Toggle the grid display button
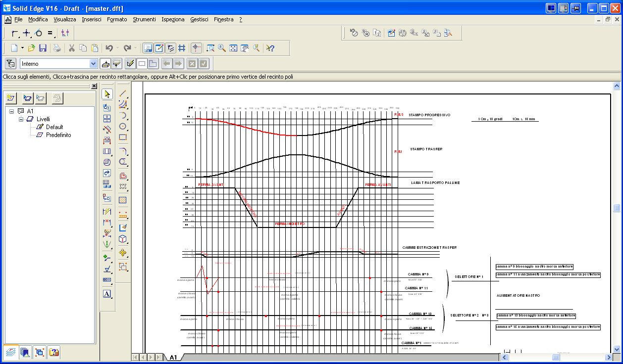Image resolution: width=623 pixels, height=364 pixels. (182, 48)
